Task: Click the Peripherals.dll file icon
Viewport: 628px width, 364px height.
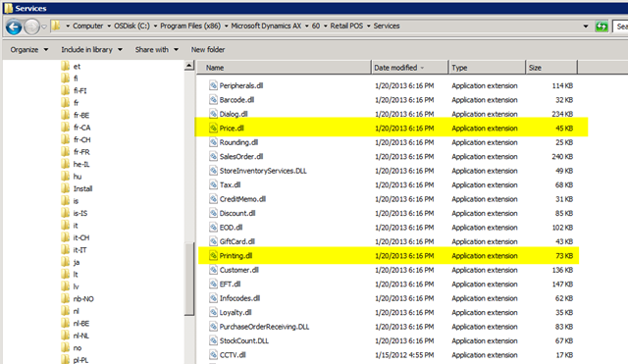Action: click(214, 85)
